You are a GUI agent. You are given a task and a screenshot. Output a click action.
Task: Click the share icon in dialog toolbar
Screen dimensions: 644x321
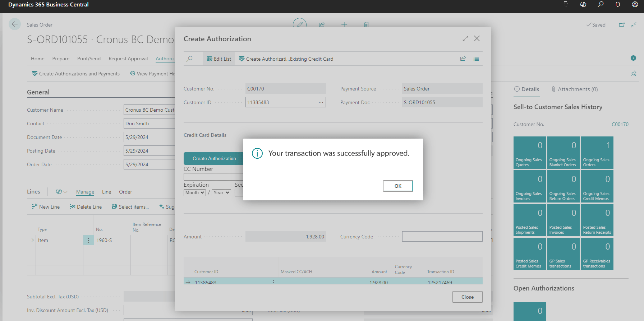click(463, 59)
